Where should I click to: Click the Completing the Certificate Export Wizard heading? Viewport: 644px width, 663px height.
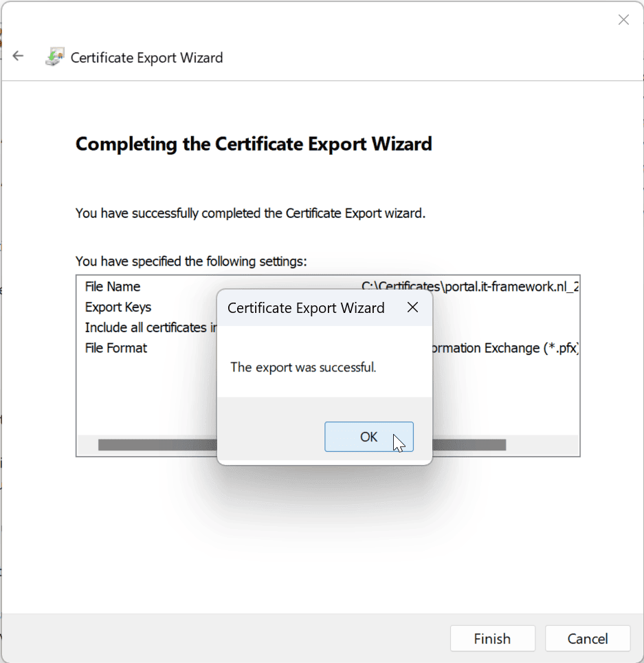(253, 144)
